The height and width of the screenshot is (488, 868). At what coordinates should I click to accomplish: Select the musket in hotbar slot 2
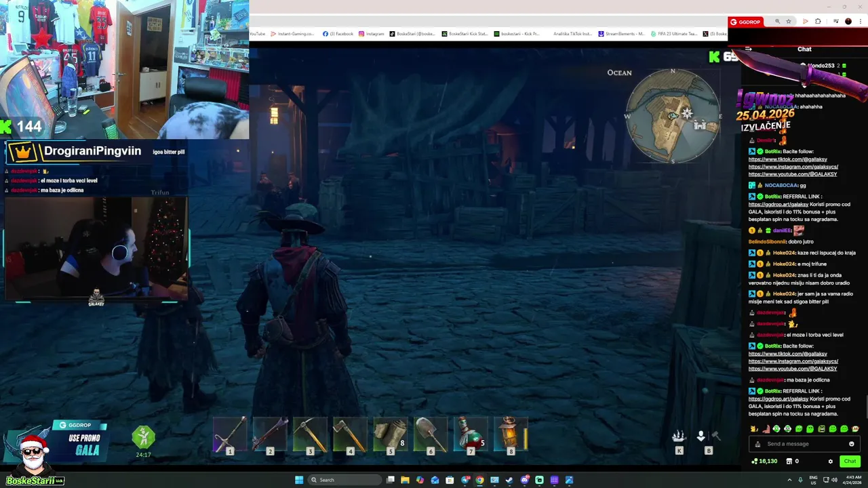click(x=270, y=435)
